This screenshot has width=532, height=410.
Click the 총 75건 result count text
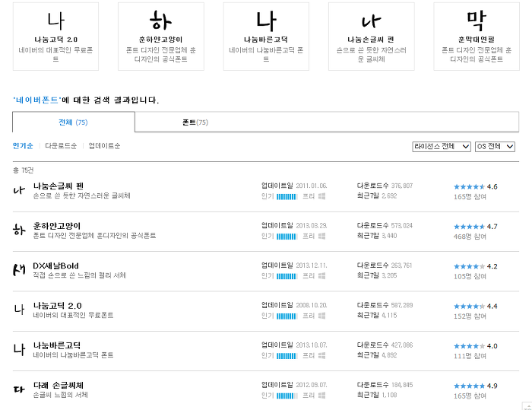[23, 170]
